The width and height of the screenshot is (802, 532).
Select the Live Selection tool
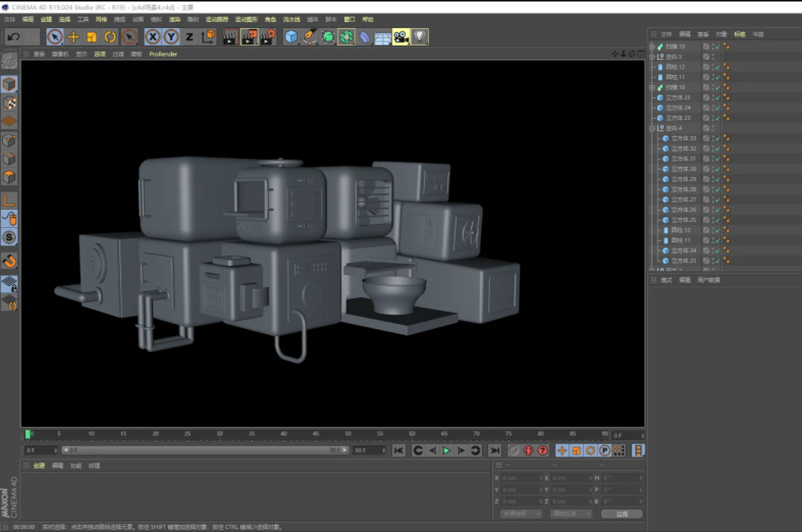point(55,36)
